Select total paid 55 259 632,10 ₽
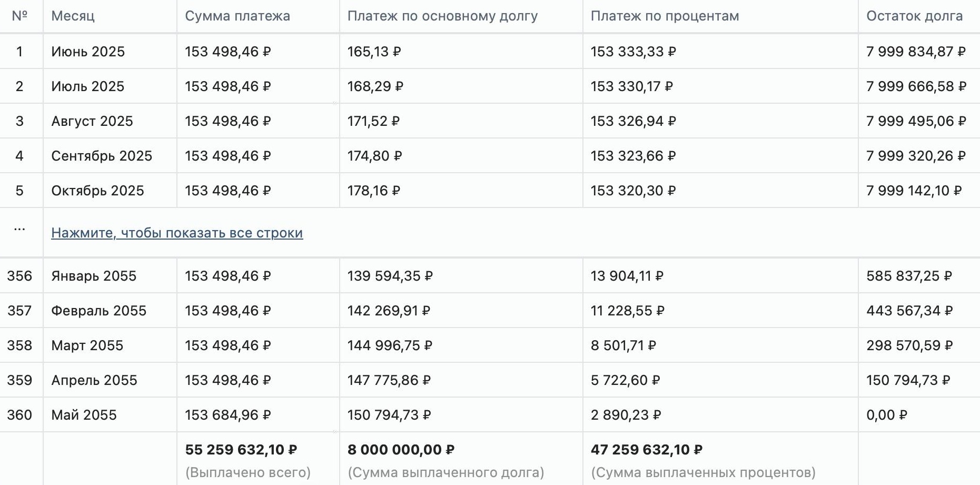The image size is (980, 485). (x=241, y=450)
